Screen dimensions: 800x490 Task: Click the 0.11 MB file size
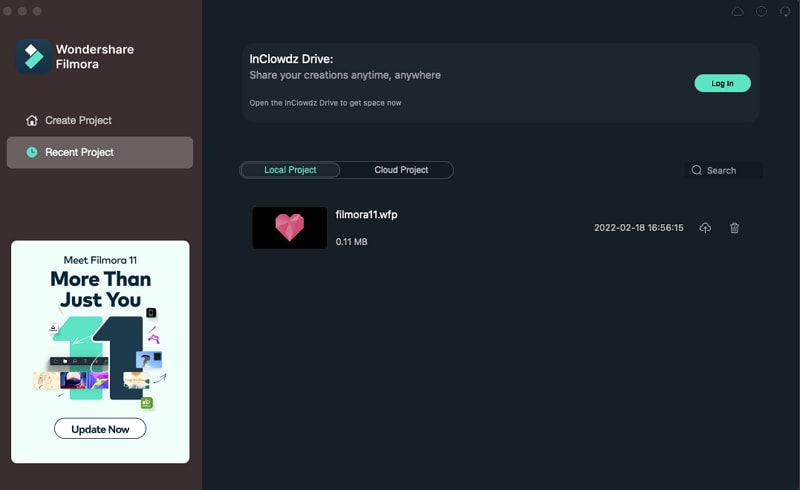point(352,242)
